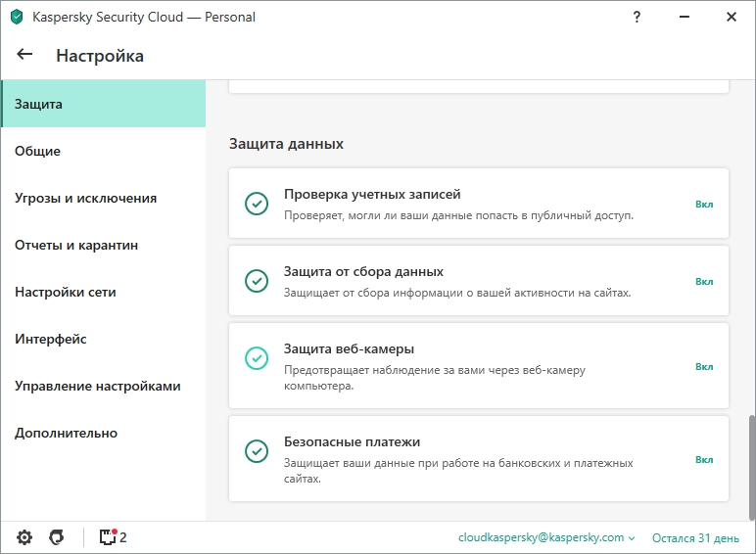
Task: Open the Интерфейс section
Action: click(103, 339)
